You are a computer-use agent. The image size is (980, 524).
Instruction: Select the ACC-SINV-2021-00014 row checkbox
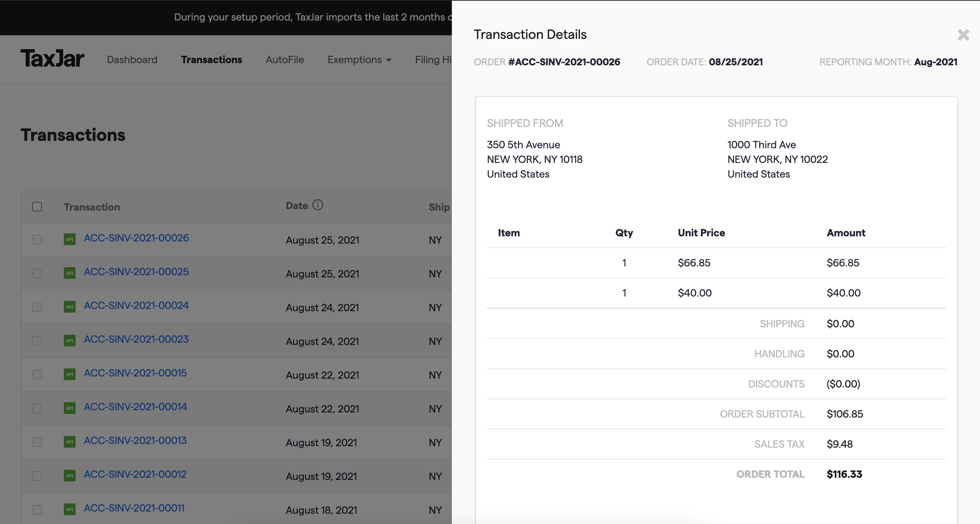coord(37,408)
